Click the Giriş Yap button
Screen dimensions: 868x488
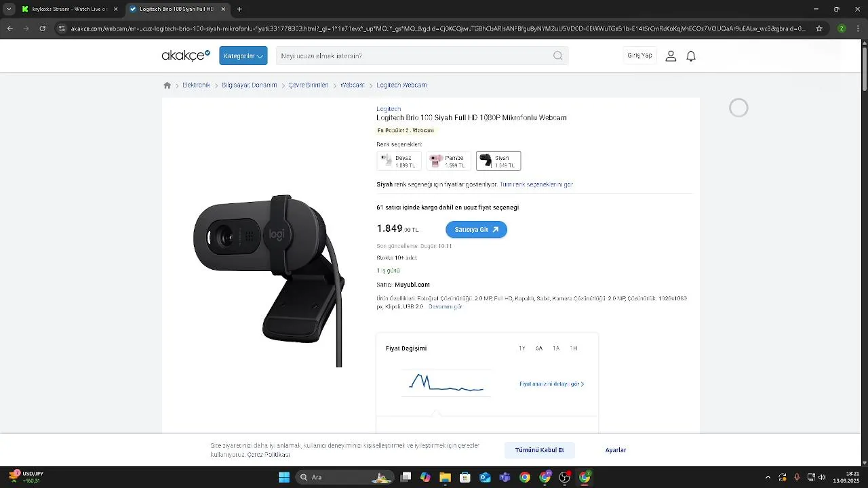pyautogui.click(x=639, y=56)
